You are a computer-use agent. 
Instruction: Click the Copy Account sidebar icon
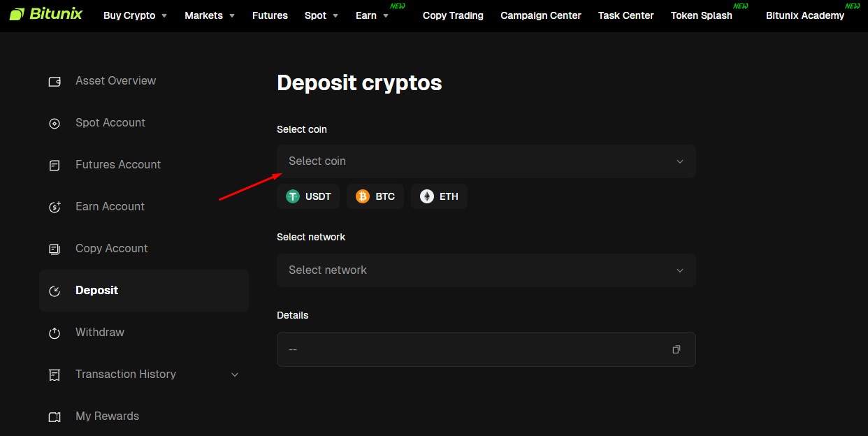55,249
